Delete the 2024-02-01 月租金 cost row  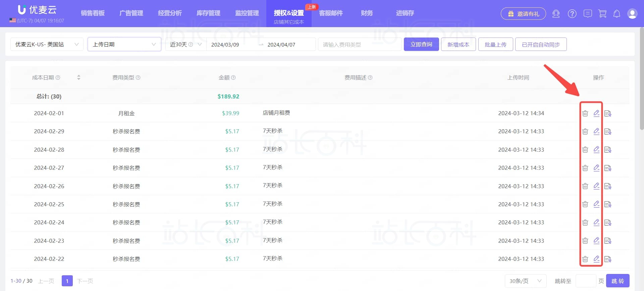tap(585, 114)
